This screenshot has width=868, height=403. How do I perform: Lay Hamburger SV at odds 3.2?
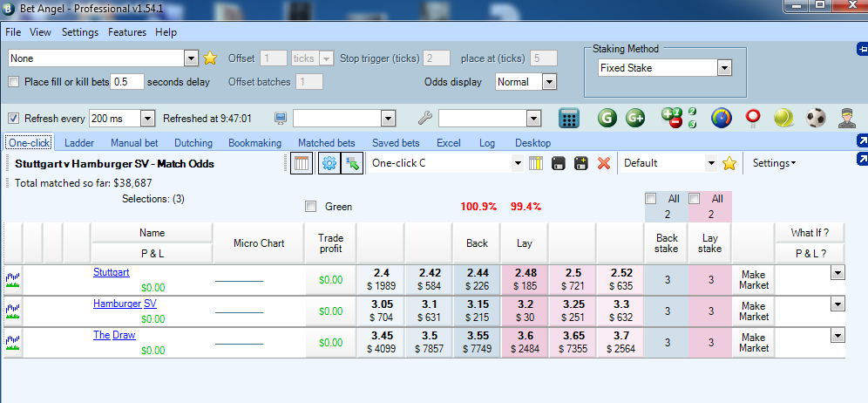coord(525,311)
